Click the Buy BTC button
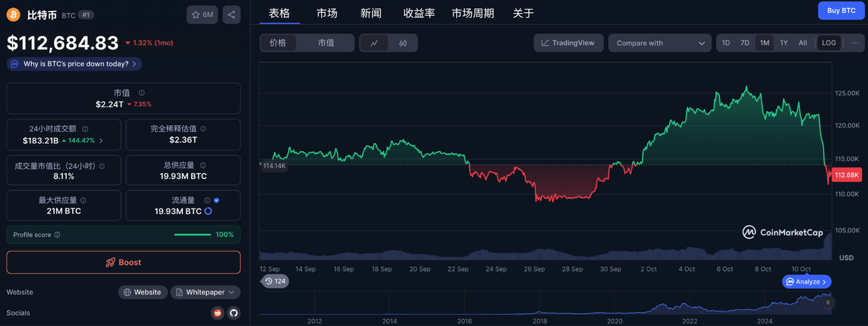The height and width of the screenshot is (326, 868). [841, 11]
